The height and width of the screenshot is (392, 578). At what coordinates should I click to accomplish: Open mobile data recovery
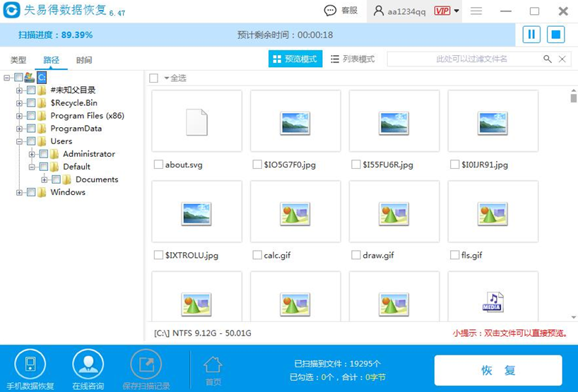tap(30, 369)
